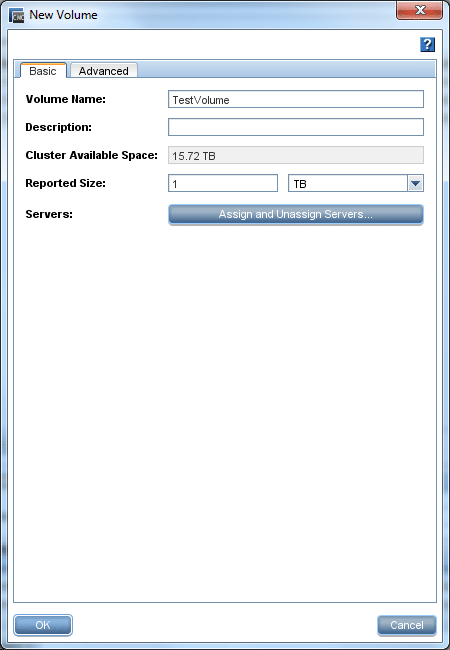Click the Volume Name input field
The height and width of the screenshot is (650, 450).
296,99
